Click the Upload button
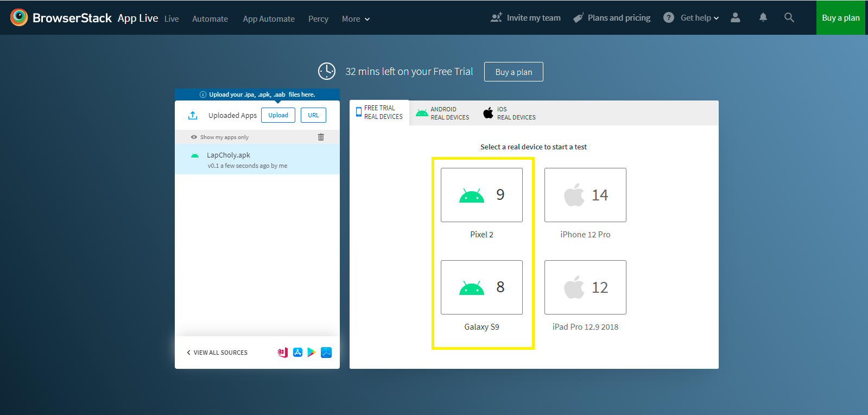868x415 pixels. [278, 115]
